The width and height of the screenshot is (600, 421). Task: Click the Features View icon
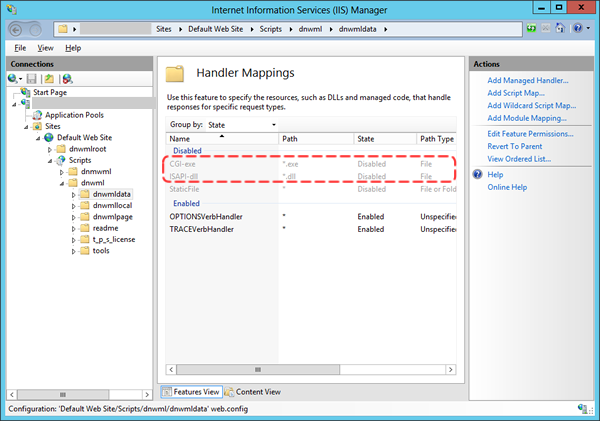tap(167, 392)
